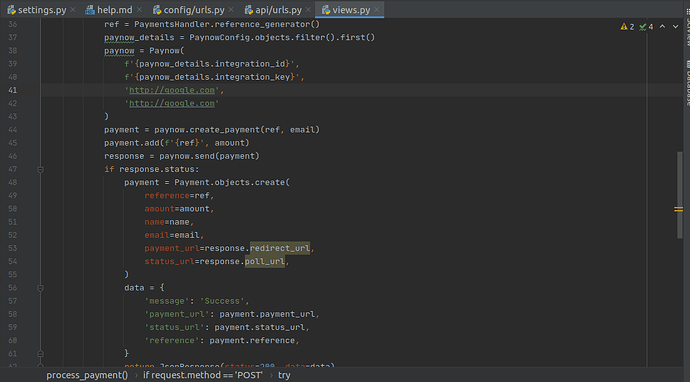Click the Python file icon on api/urls.py tab
This screenshot has width=690, height=382.
click(249, 10)
